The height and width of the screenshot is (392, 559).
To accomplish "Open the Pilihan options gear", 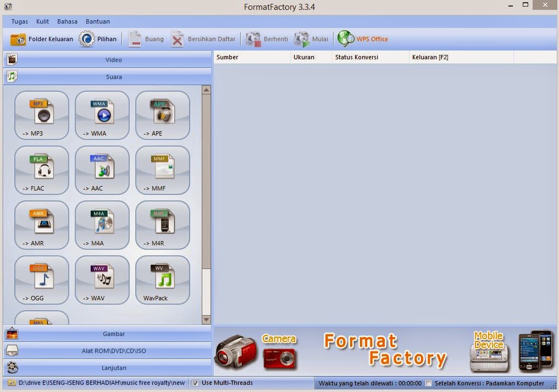I will (x=98, y=39).
